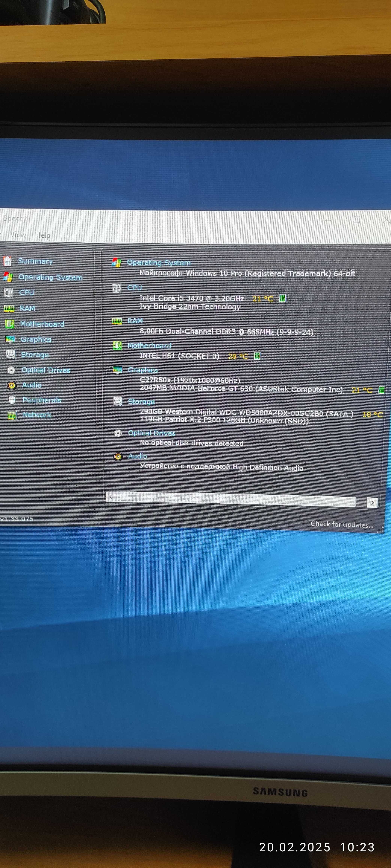391x868 pixels.
Task: Select Motherboard section in the sidebar
Action: click(42, 324)
